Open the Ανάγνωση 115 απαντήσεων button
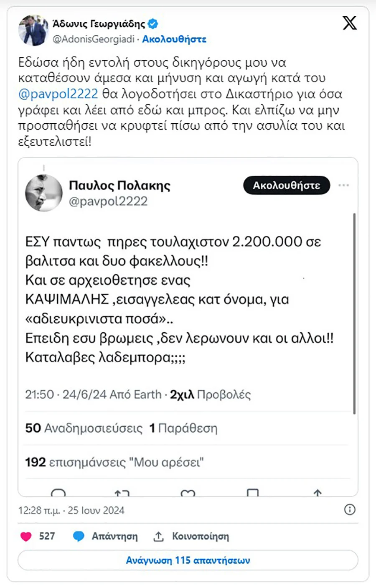376x588 pixels. (188, 560)
